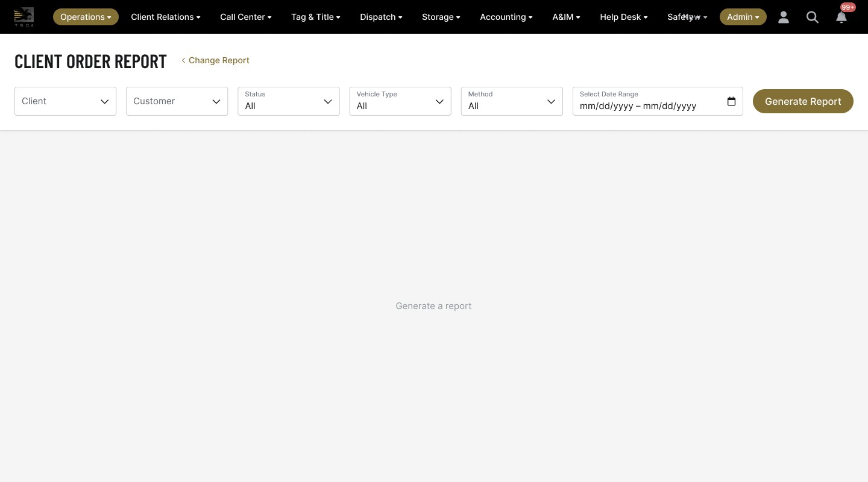Open the user profile icon
The height and width of the screenshot is (482, 868).
(x=784, y=17)
